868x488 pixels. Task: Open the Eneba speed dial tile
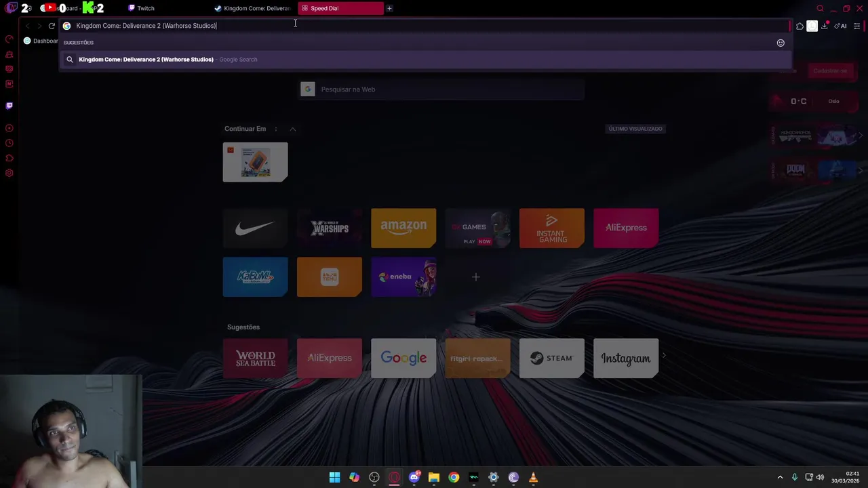(x=403, y=277)
